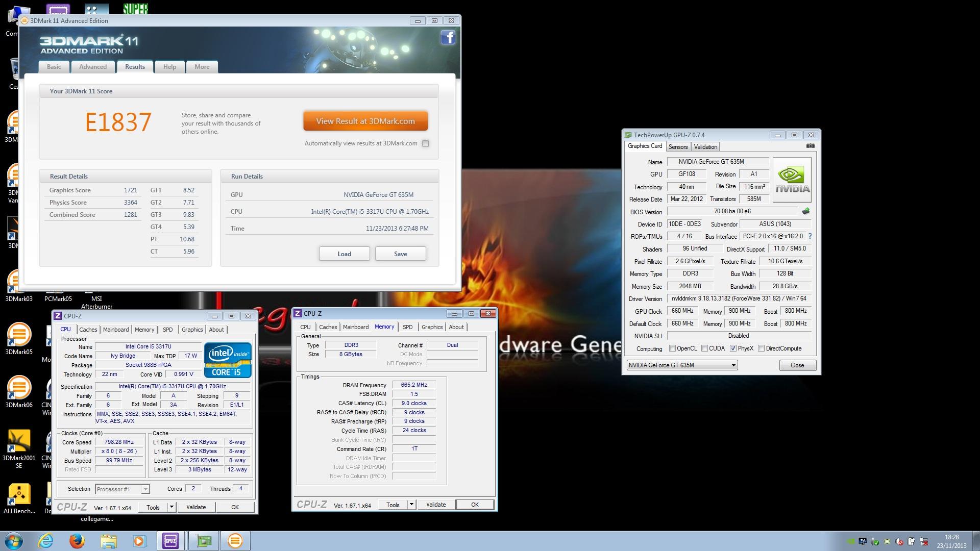Open MSI Afterburner desktop shortcut
The height and width of the screenshot is (551, 980).
pyautogui.click(x=96, y=303)
